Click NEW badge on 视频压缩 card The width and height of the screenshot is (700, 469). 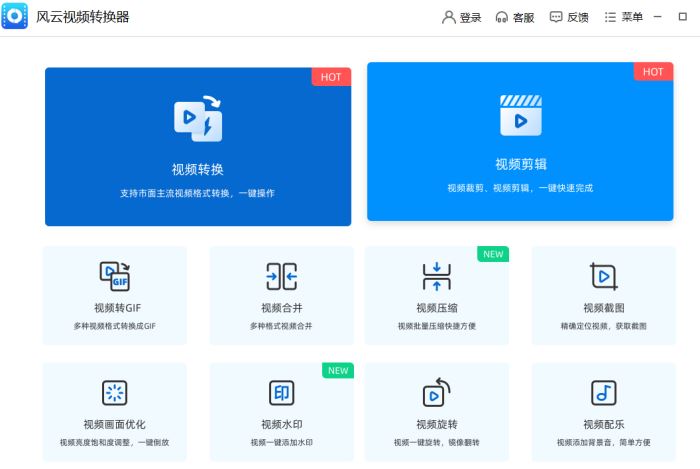coord(493,254)
